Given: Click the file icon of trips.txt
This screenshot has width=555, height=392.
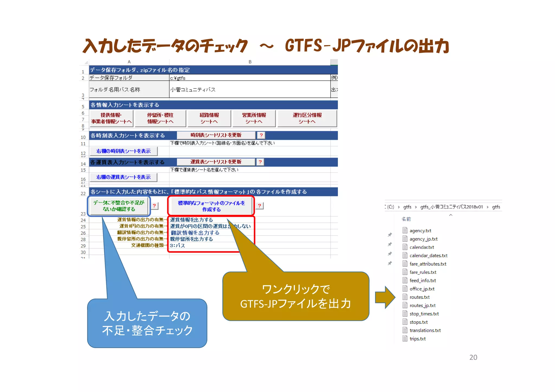Looking at the screenshot, I should point(405,339).
